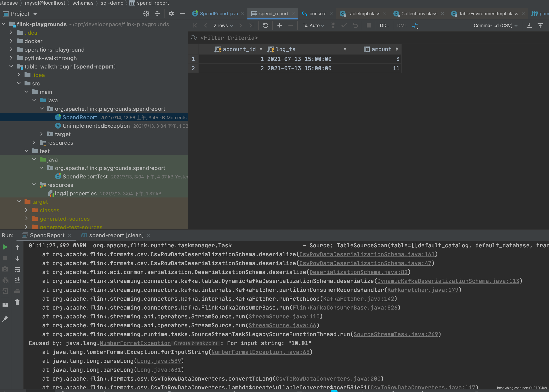Viewport: 549px width, 392px height.
Task: Switch to the console editor tab
Action: point(317,14)
